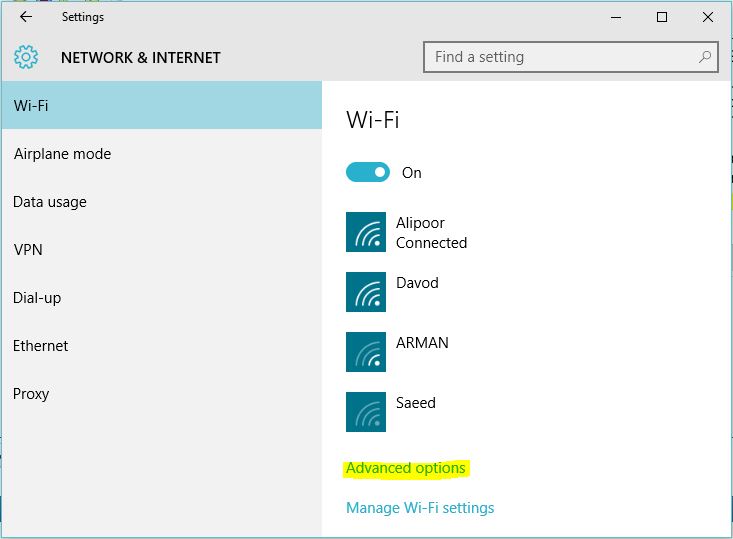The height and width of the screenshot is (539, 733).
Task: Turn off the Wi-Fi toggle switch
Action: click(x=368, y=172)
